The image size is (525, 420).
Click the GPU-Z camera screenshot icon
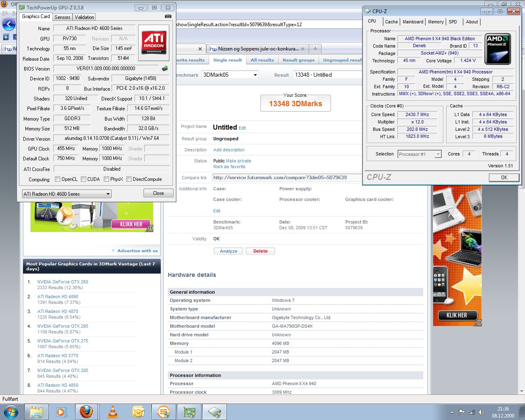168,16
